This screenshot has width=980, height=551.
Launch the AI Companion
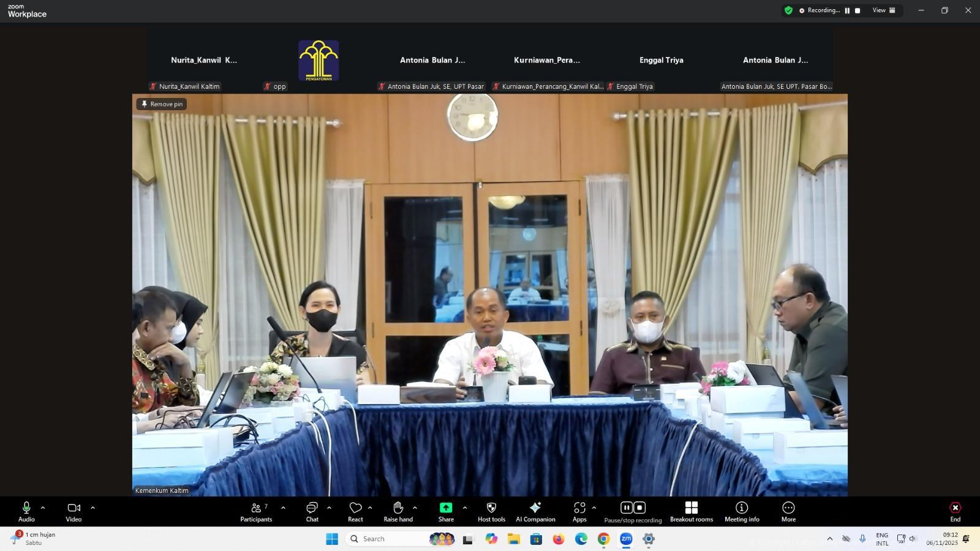pos(535,512)
